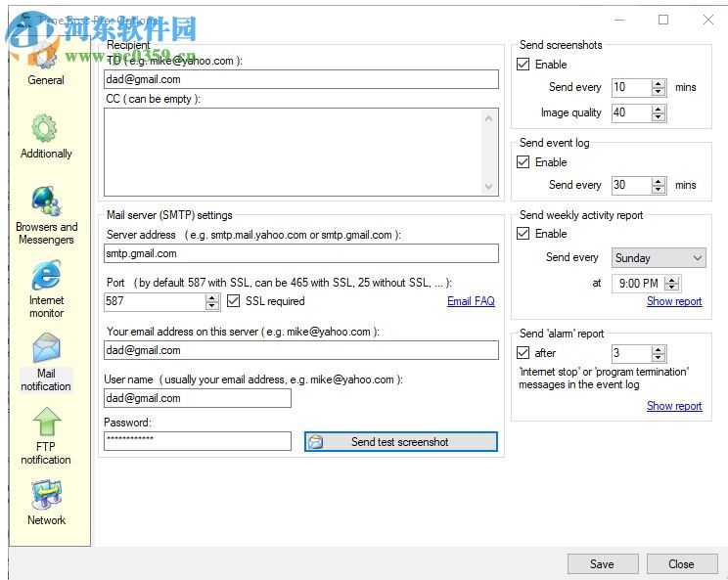This screenshot has width=728, height=580.
Task: Click the SMTP Server address field
Action: coord(301,253)
